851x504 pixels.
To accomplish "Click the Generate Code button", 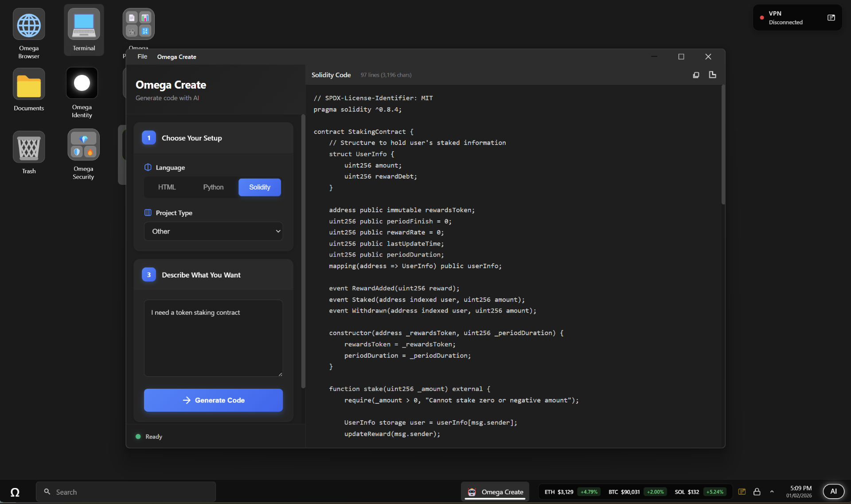I will point(213,400).
